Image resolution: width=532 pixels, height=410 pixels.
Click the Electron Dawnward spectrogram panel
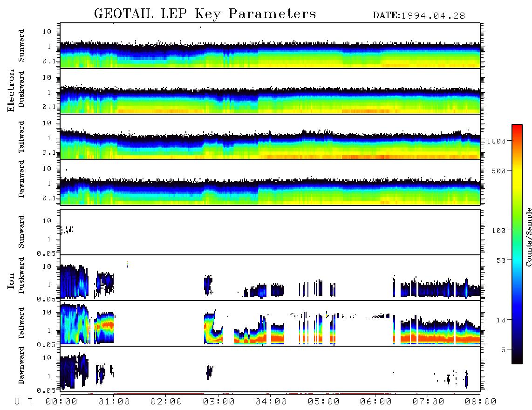click(x=270, y=182)
